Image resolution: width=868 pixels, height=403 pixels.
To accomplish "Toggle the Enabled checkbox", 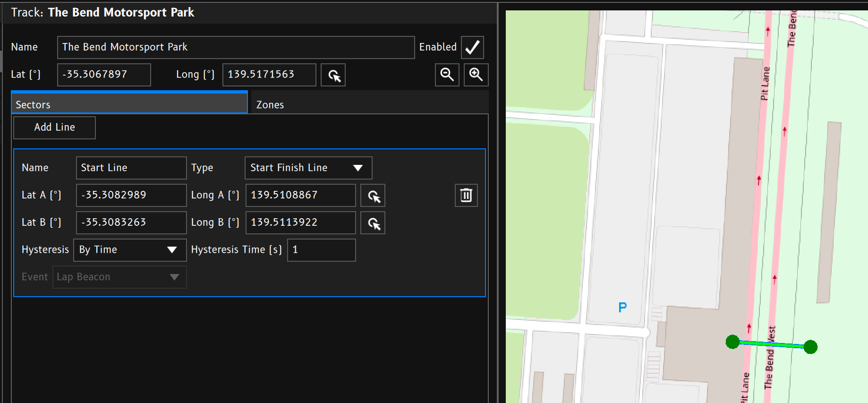I will click(472, 47).
